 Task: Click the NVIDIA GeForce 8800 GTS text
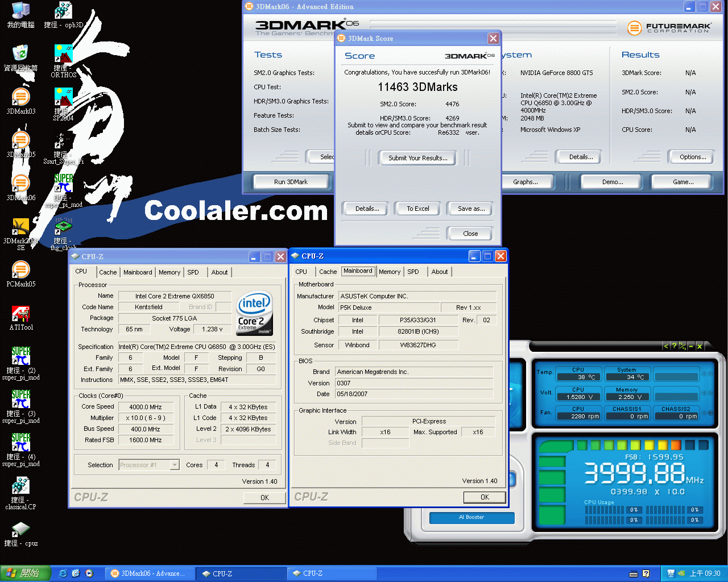[x=556, y=73]
